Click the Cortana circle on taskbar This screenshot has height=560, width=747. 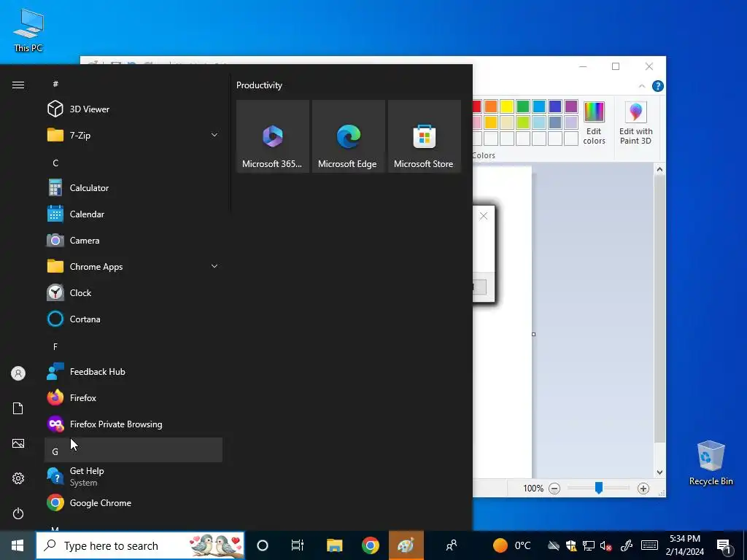click(x=263, y=545)
